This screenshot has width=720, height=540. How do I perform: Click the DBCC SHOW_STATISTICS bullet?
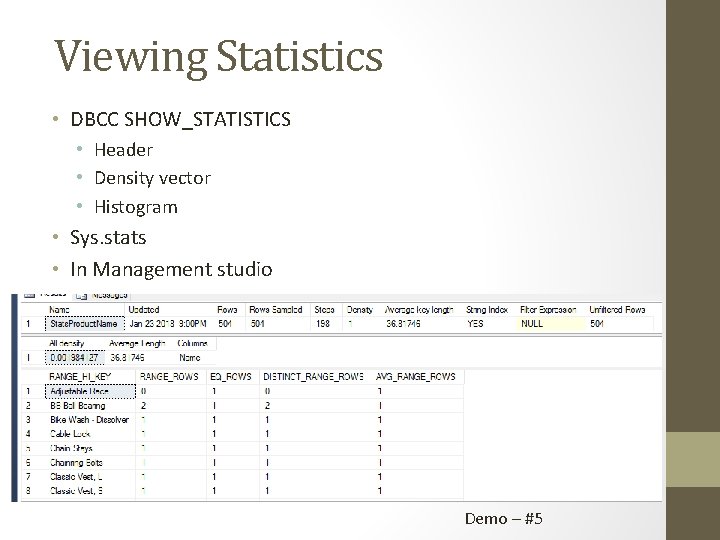pyautogui.click(x=180, y=119)
